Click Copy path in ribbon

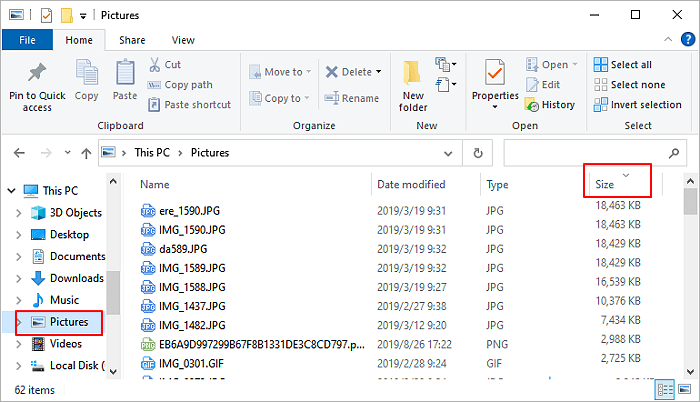pyautogui.click(x=180, y=85)
